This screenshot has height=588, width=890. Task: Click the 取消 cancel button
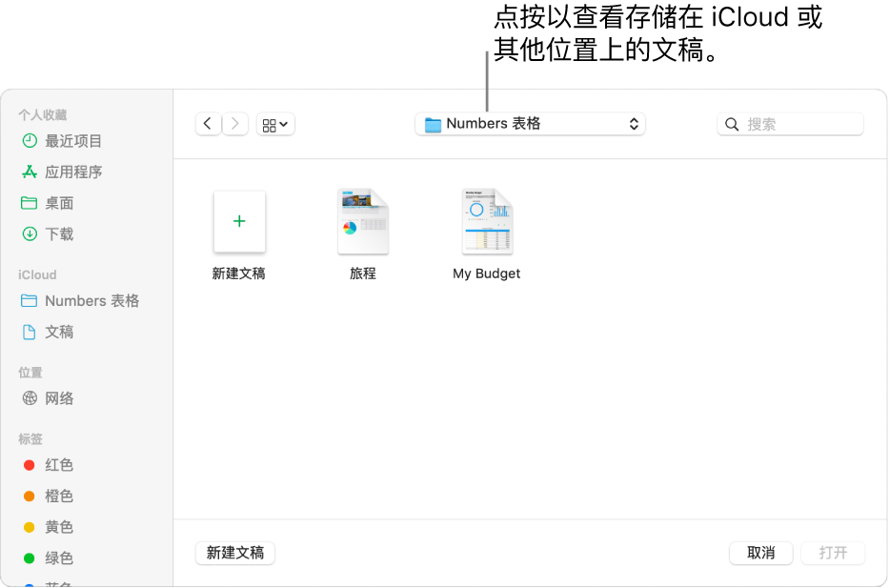click(760, 553)
